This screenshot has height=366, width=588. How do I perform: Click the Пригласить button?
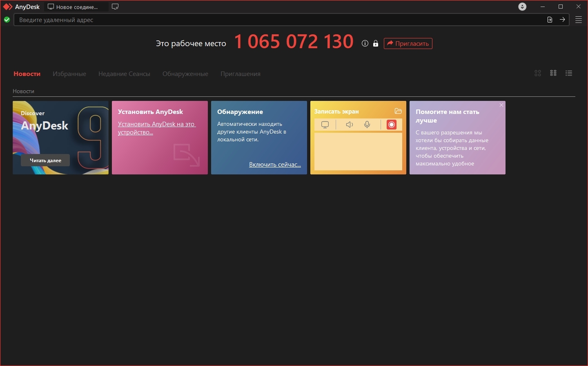click(x=408, y=43)
